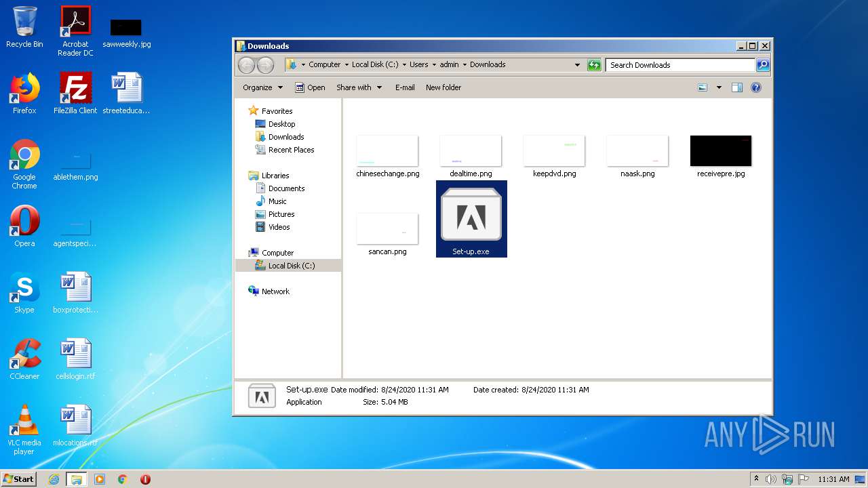Click the Opera taskbar icon

pos(145,479)
